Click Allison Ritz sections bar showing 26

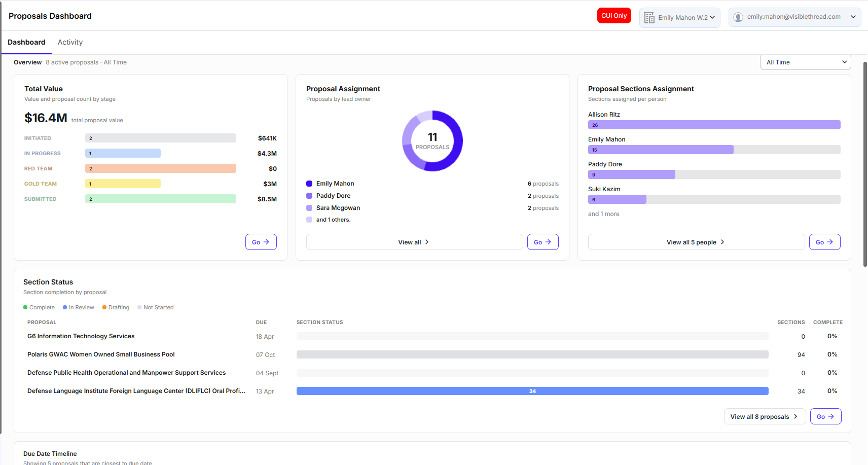[x=714, y=125]
